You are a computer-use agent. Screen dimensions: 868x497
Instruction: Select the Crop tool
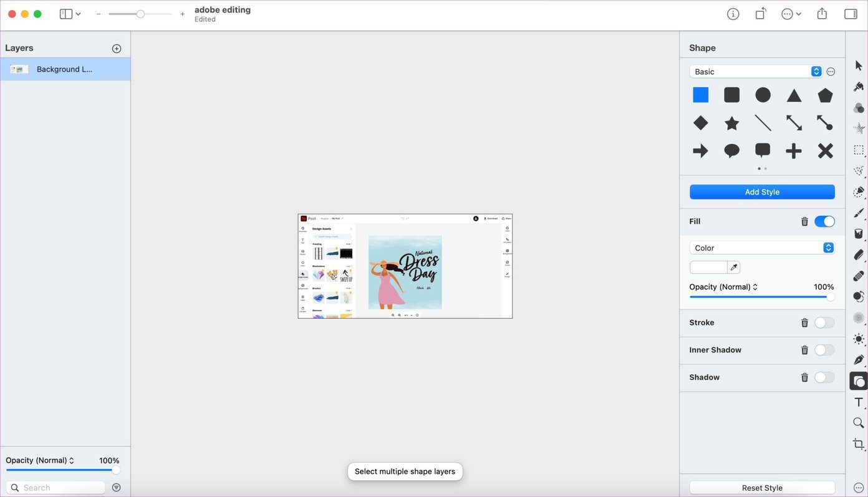point(859,444)
